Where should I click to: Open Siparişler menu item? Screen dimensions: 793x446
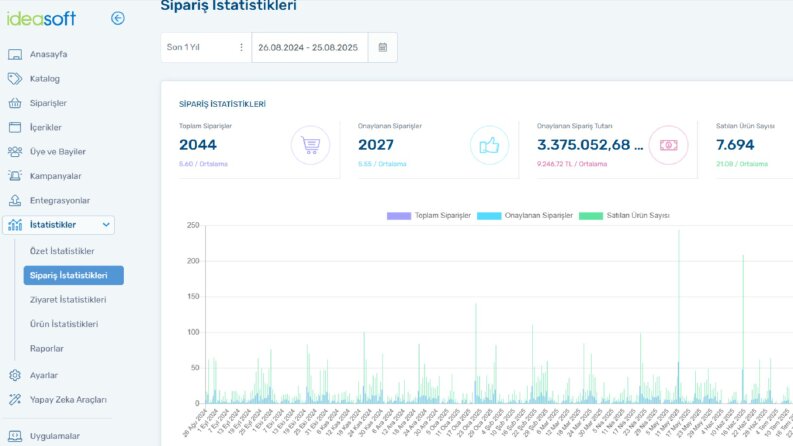click(x=48, y=103)
